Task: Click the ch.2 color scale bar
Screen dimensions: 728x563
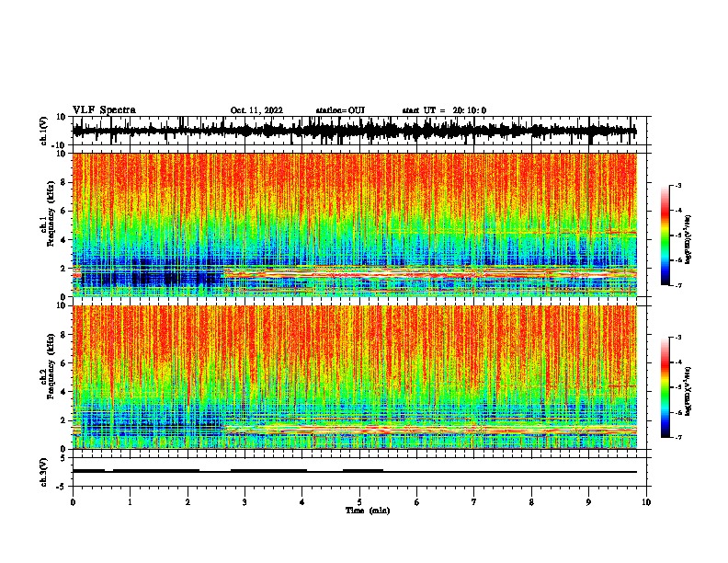Action: (x=665, y=387)
